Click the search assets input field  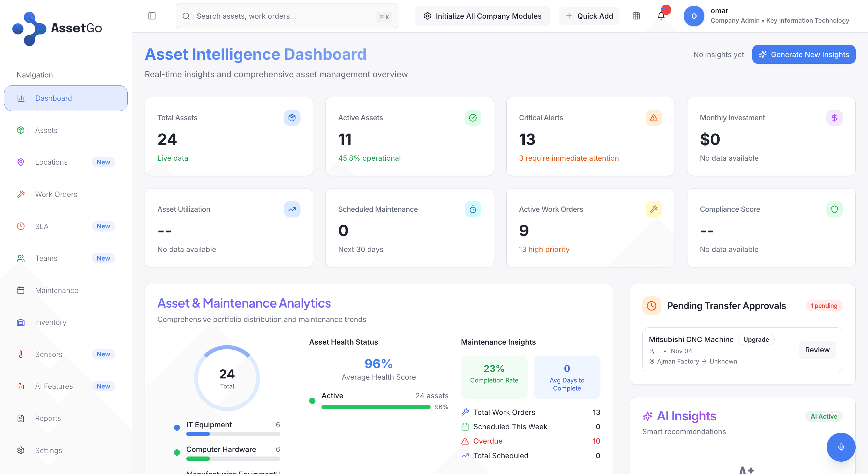point(286,16)
